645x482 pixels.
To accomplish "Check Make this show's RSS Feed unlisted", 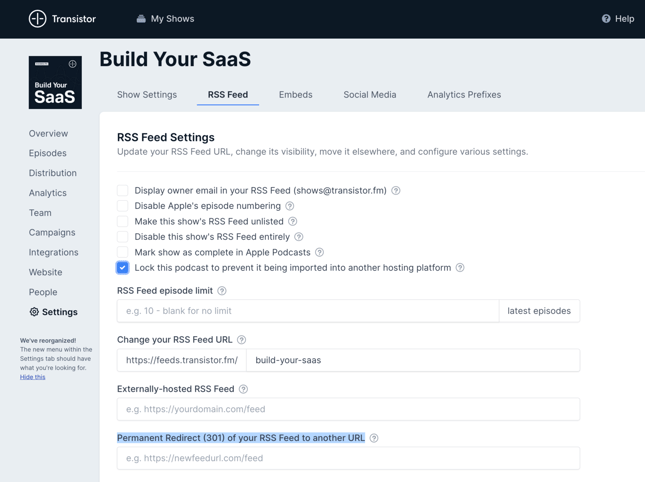I will pyautogui.click(x=123, y=221).
